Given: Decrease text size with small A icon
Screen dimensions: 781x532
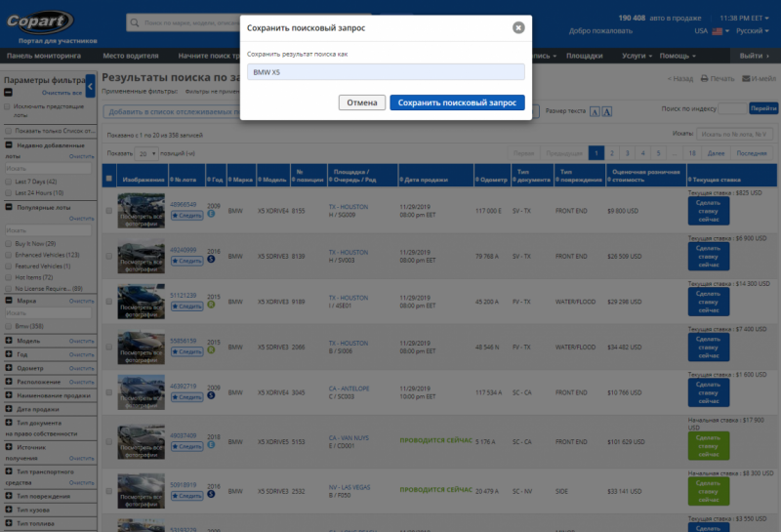Looking at the screenshot, I should (595, 111).
